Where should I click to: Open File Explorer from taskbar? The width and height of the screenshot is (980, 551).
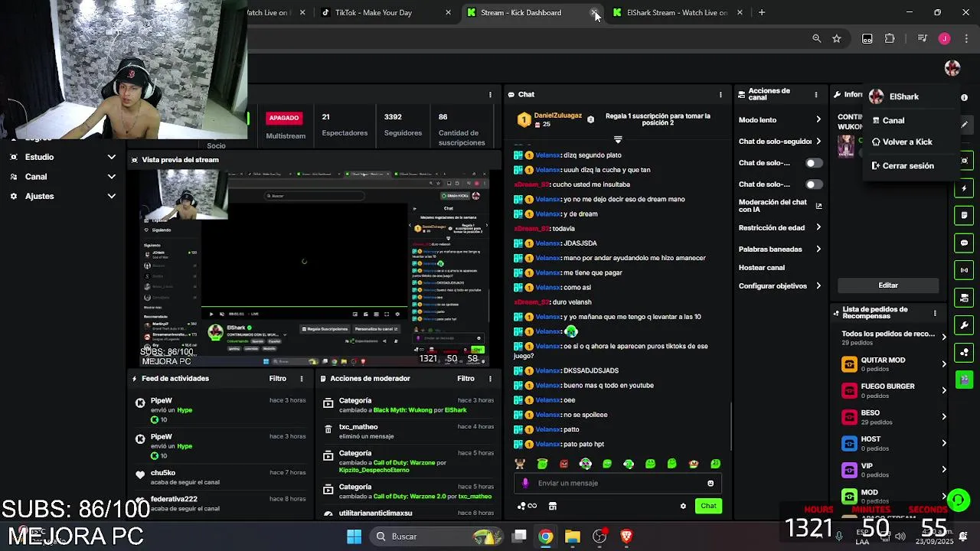tap(573, 536)
